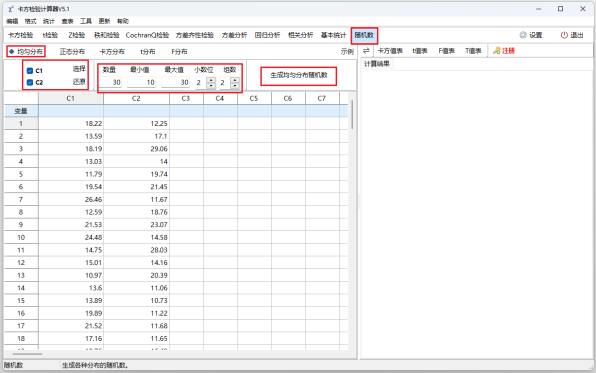Open the 编辑 menu
This screenshot has width=596, height=373.
12,21
